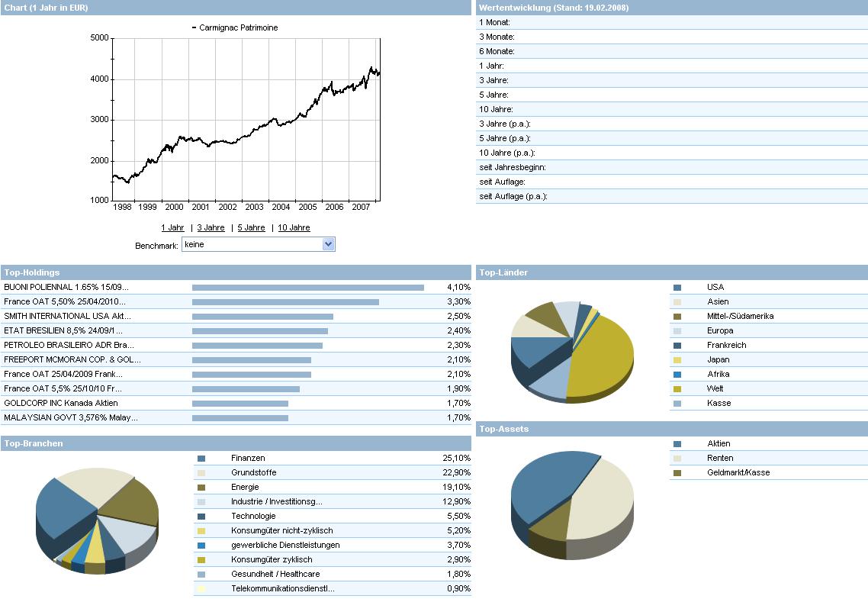Click the Top-Länder section header
The width and height of the screenshot is (868, 599).
[x=671, y=272]
